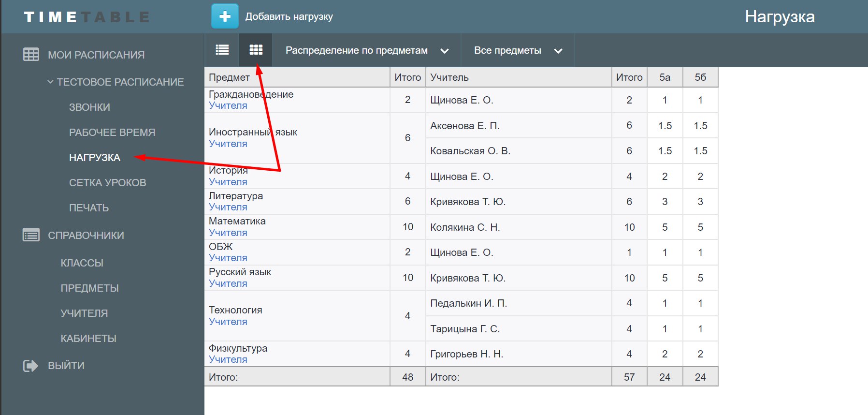Click the logout arrow icon
Image resolution: width=868 pixels, height=415 pixels.
click(30, 366)
